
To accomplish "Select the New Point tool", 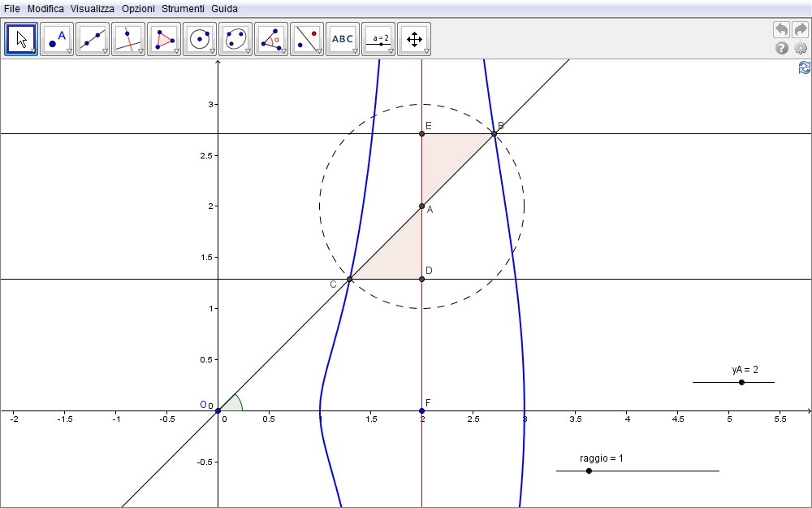I will pos(57,39).
